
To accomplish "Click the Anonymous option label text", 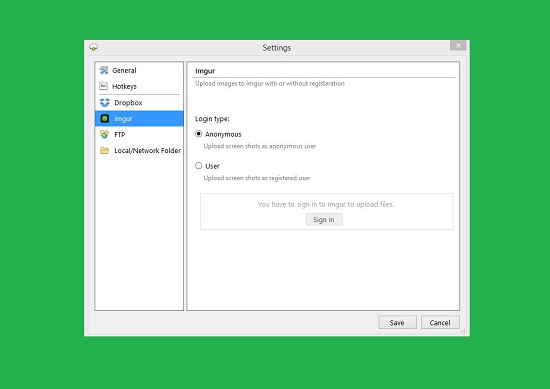I will 223,134.
